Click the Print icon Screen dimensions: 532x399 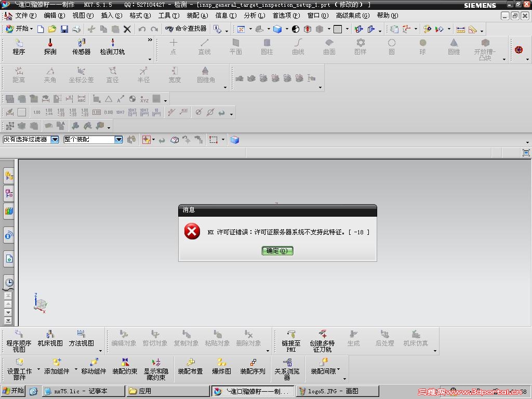tap(76, 29)
